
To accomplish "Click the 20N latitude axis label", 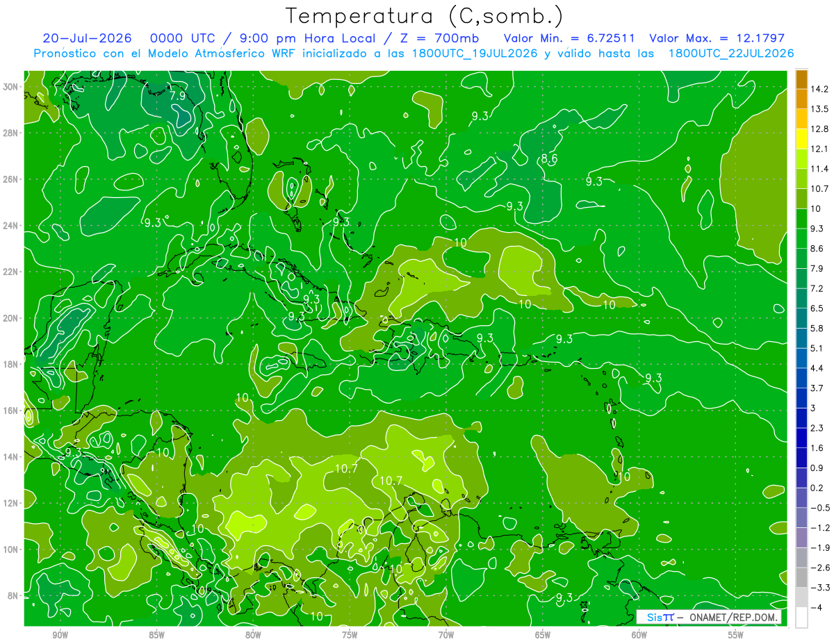I will point(11,318).
